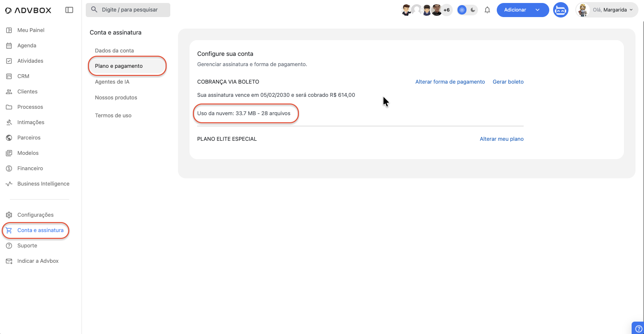
Task: Select Dados da conta menu item
Action: 114,50
